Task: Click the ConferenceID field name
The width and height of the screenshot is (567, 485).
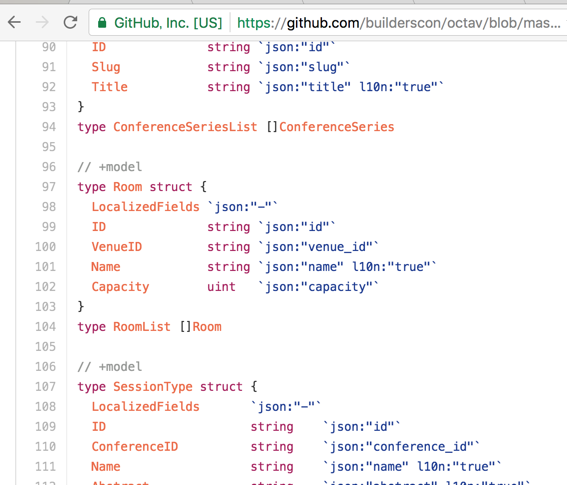Action: (x=135, y=447)
